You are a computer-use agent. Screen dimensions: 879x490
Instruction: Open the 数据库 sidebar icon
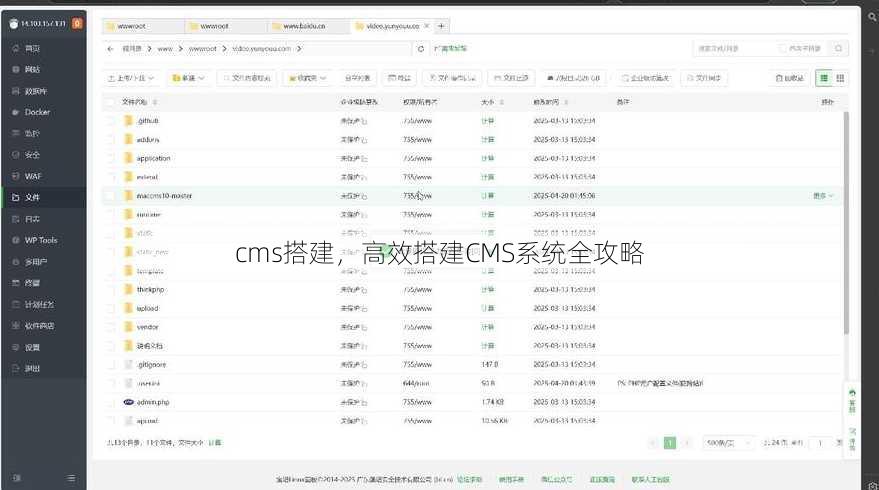(16, 91)
